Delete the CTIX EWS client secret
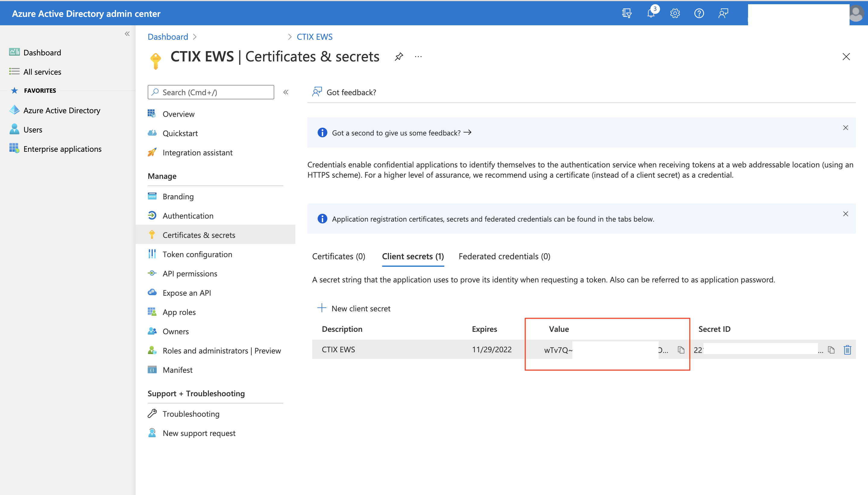 tap(847, 350)
